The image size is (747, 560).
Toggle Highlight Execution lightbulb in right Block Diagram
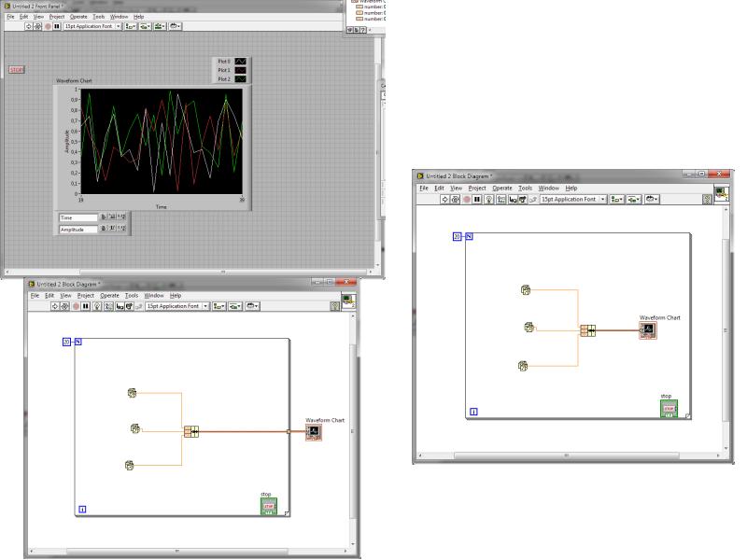[488, 200]
